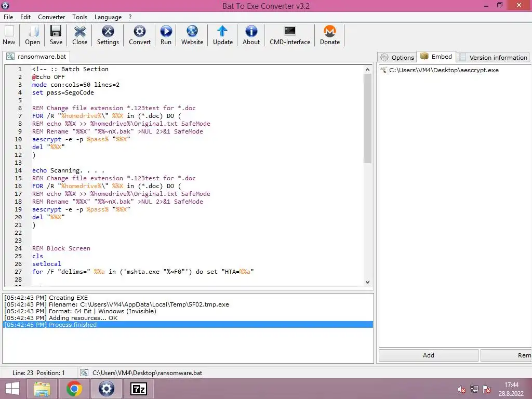Select the log line with 5F02.tmp.exe filename

coord(188,304)
